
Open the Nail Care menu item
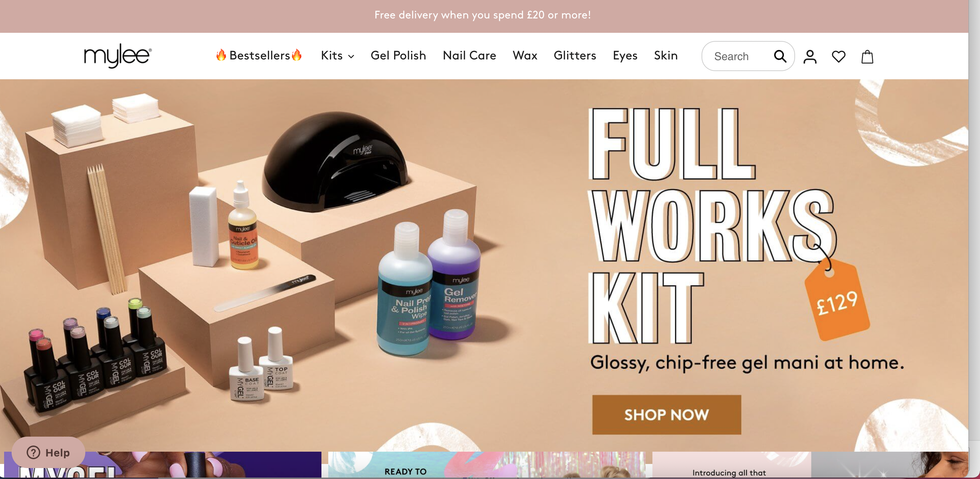tap(470, 55)
